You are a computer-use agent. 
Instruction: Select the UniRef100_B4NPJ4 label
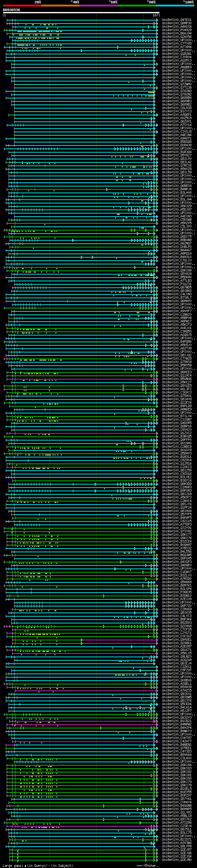click(x=176, y=189)
